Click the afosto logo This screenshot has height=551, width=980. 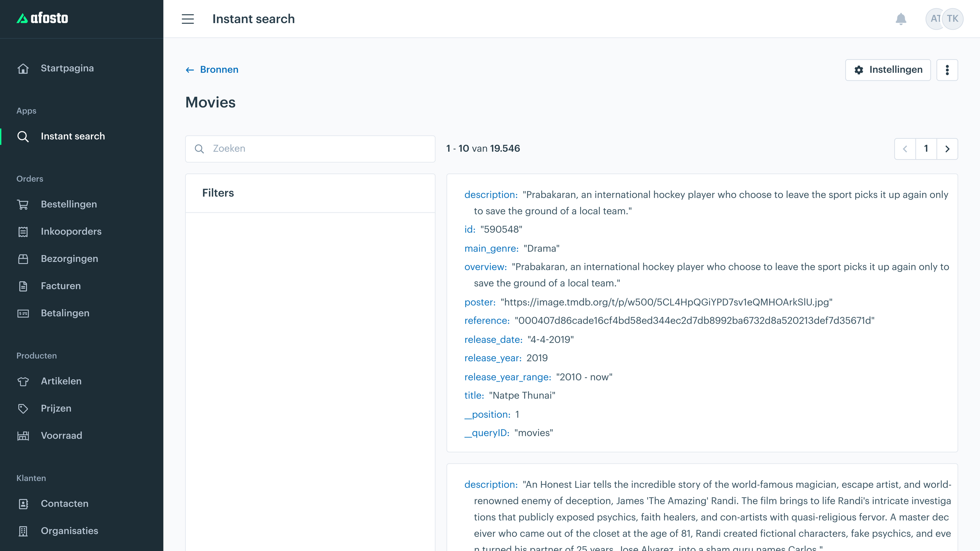click(x=42, y=18)
